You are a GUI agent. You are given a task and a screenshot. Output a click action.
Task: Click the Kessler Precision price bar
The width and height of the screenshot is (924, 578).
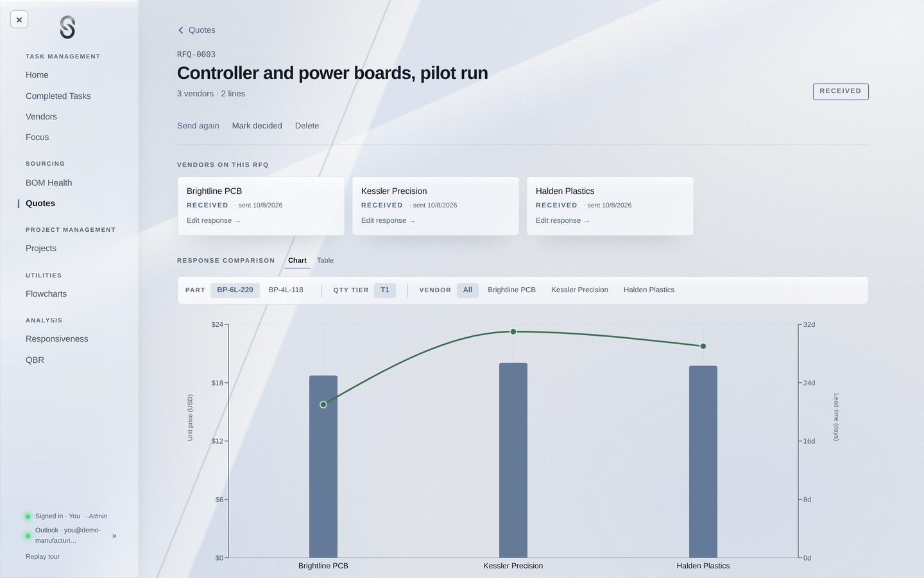[x=513, y=460]
